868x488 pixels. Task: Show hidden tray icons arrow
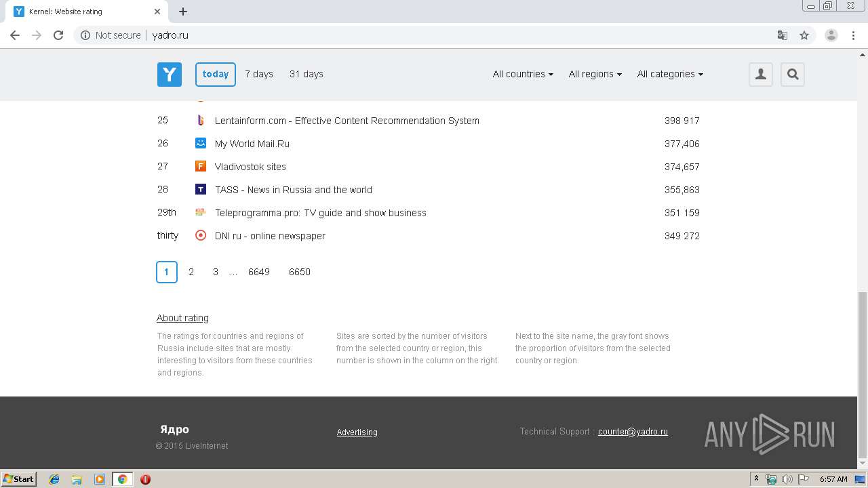[756, 479]
